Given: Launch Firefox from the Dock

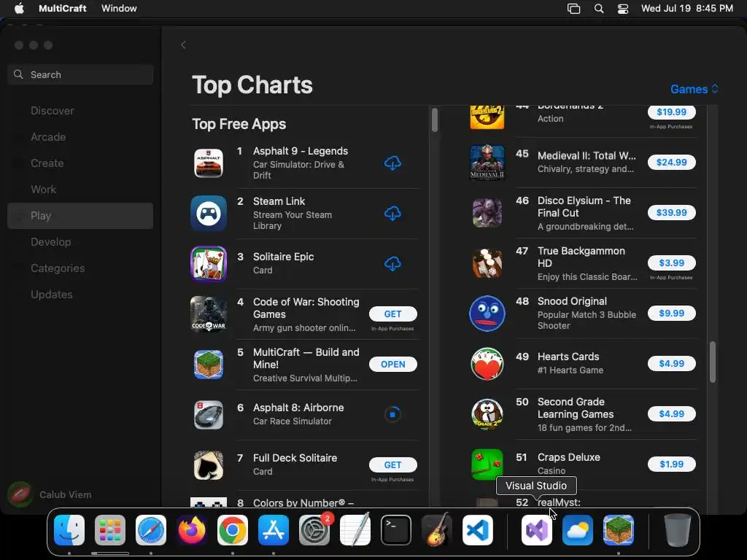Looking at the screenshot, I should [192, 530].
